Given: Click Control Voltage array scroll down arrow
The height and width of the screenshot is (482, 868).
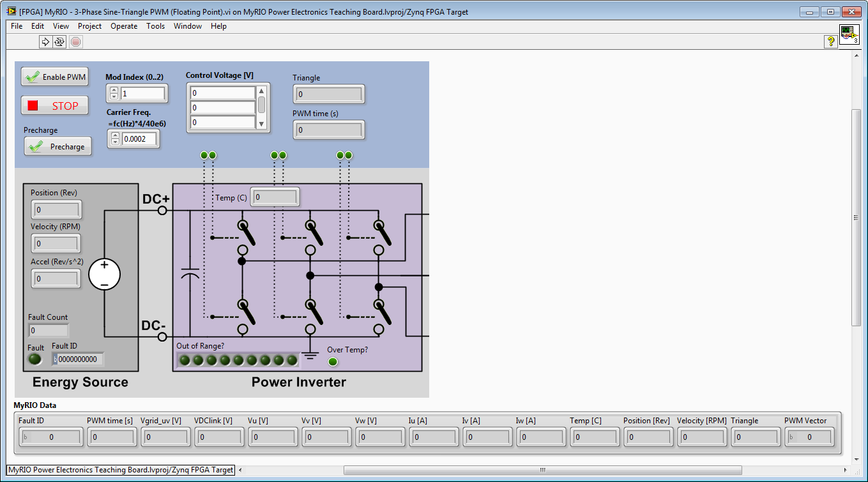Looking at the screenshot, I should 261,124.
